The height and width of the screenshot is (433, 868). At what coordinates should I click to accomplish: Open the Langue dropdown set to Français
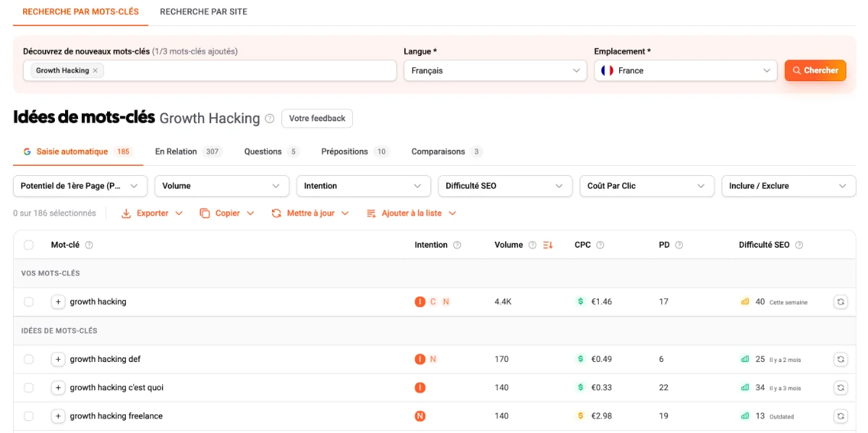pos(495,71)
